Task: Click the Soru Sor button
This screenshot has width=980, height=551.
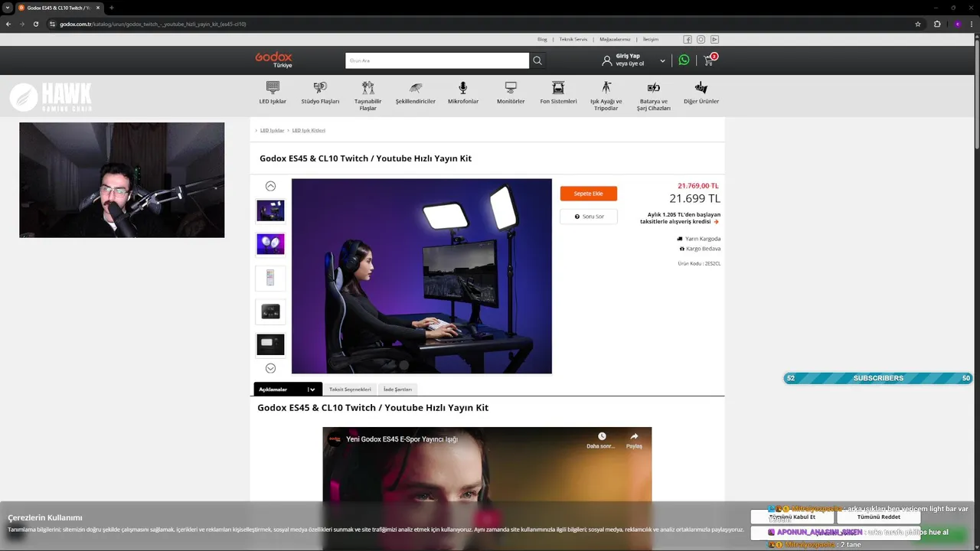Action: pos(589,217)
